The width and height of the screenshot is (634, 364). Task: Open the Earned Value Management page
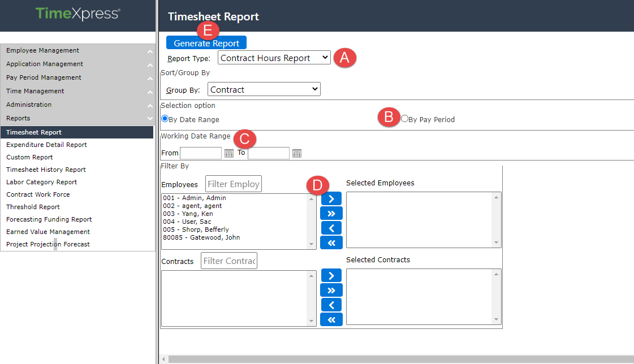pyautogui.click(x=48, y=232)
